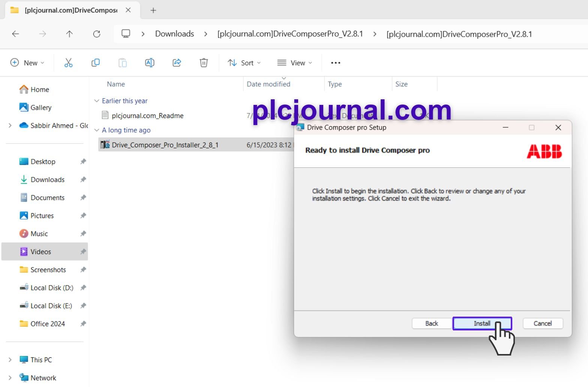This screenshot has height=387, width=588.
Task: Click the Delete trash can icon
Action: pyautogui.click(x=204, y=63)
